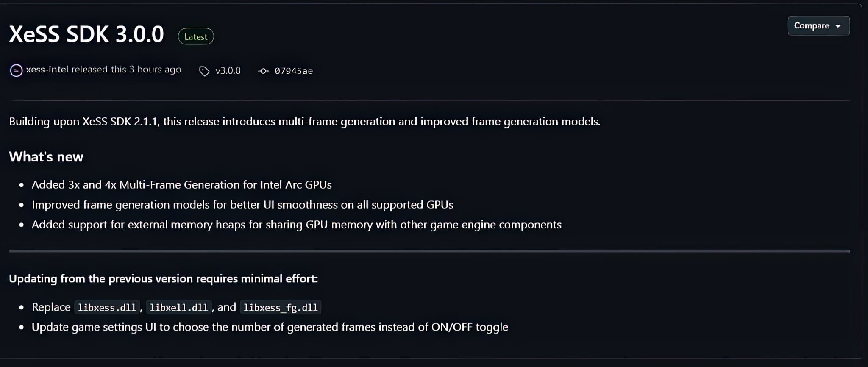Click the What's new section heading
This screenshot has width=868, height=367.
click(x=46, y=156)
